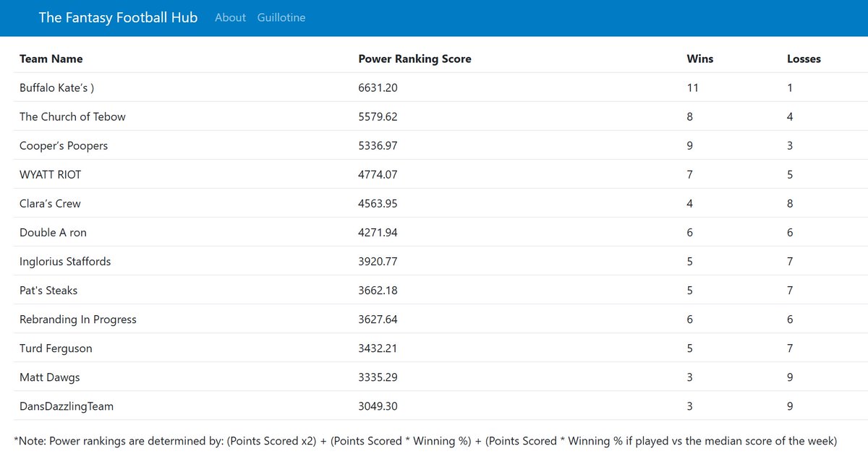The image size is (868, 459).
Task: Select the Turd Ferguson team name
Action: (x=56, y=348)
